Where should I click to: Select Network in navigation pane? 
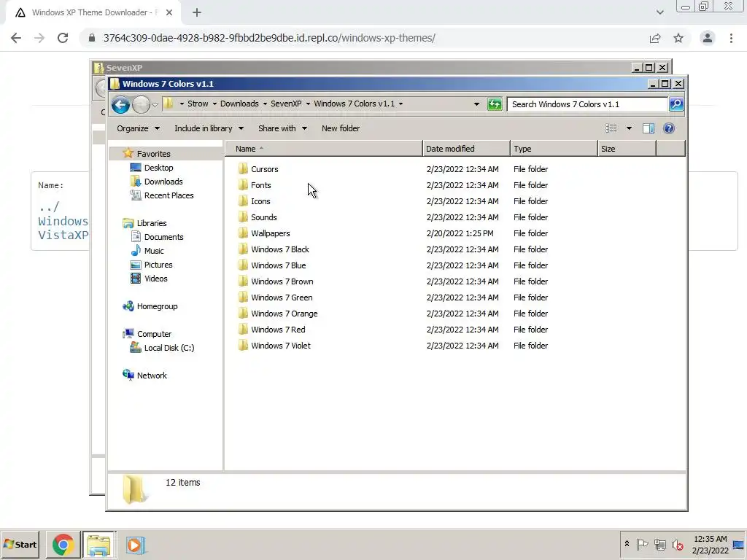coord(152,376)
